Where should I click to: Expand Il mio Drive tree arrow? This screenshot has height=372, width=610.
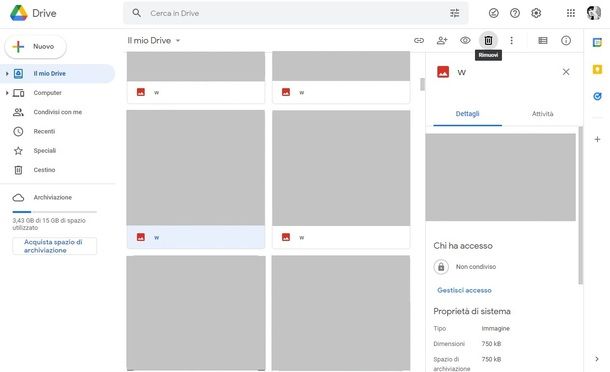tap(7, 74)
